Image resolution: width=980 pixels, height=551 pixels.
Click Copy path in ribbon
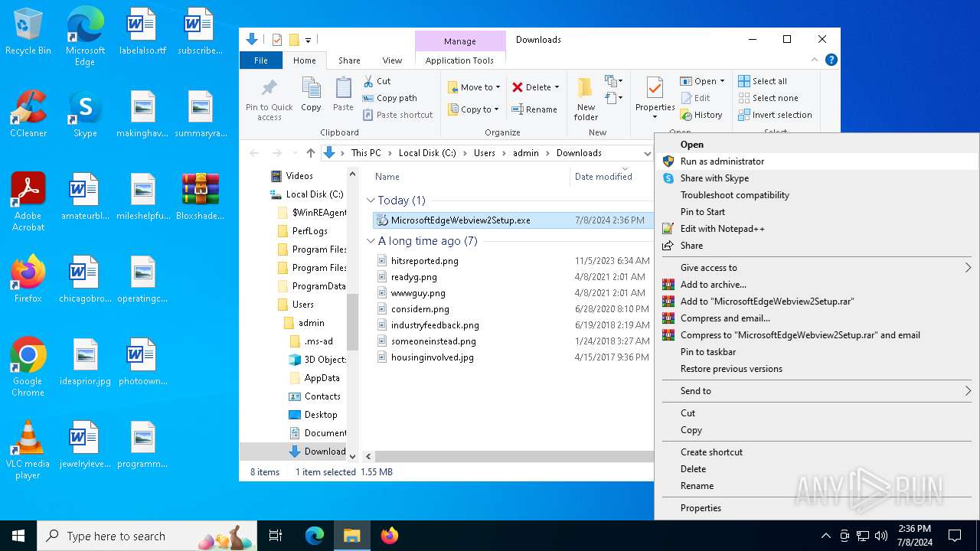click(x=390, y=98)
